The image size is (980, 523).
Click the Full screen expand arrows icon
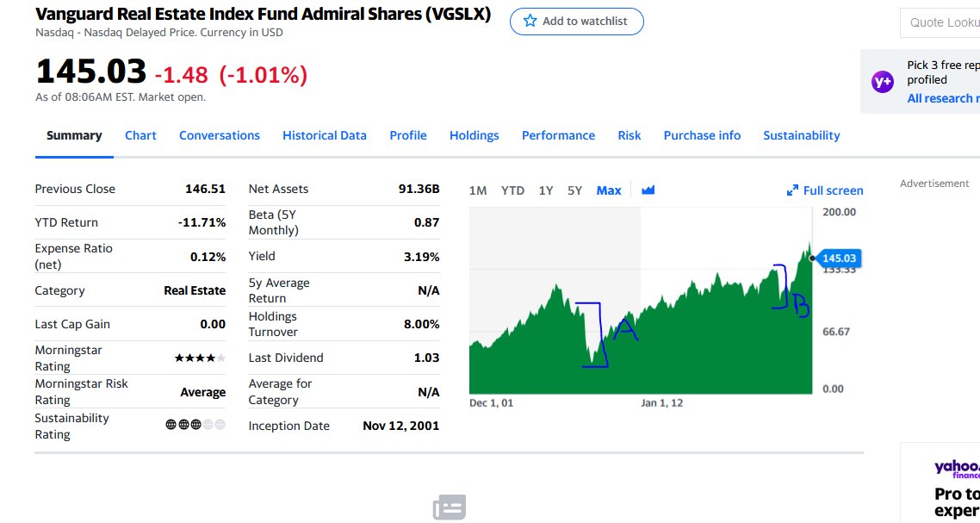(x=792, y=190)
